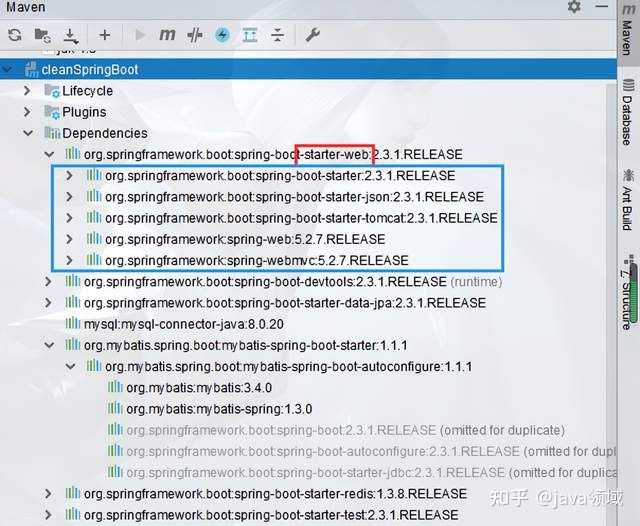The height and width of the screenshot is (526, 640).
Task: Generate sources and update folders icon
Action: 42,36
